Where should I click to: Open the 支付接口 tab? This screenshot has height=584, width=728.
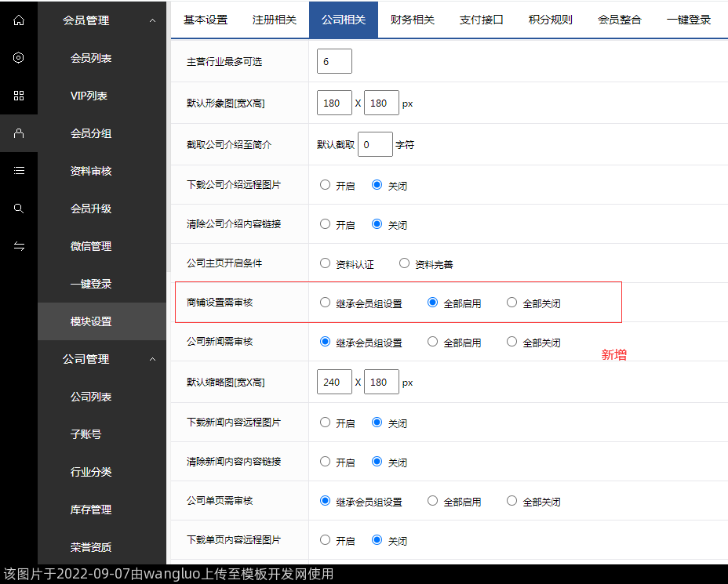coord(481,20)
